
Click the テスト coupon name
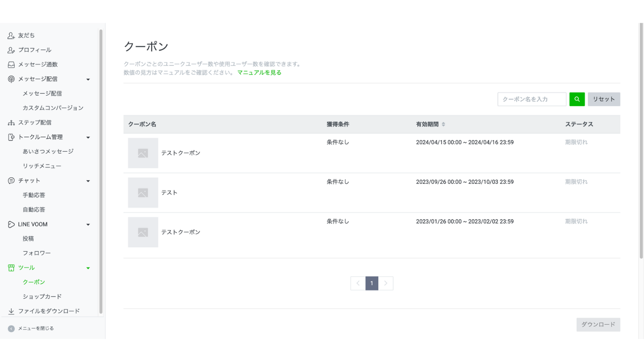169,193
